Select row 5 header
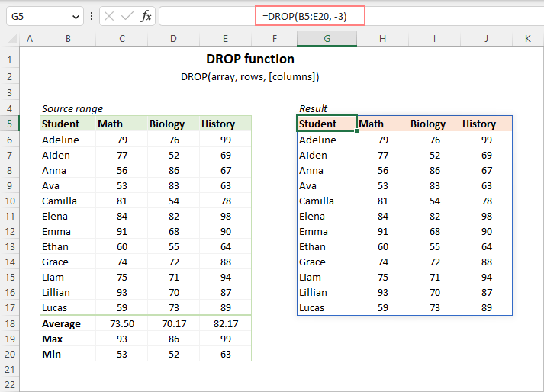544x392 pixels. [x=10, y=124]
